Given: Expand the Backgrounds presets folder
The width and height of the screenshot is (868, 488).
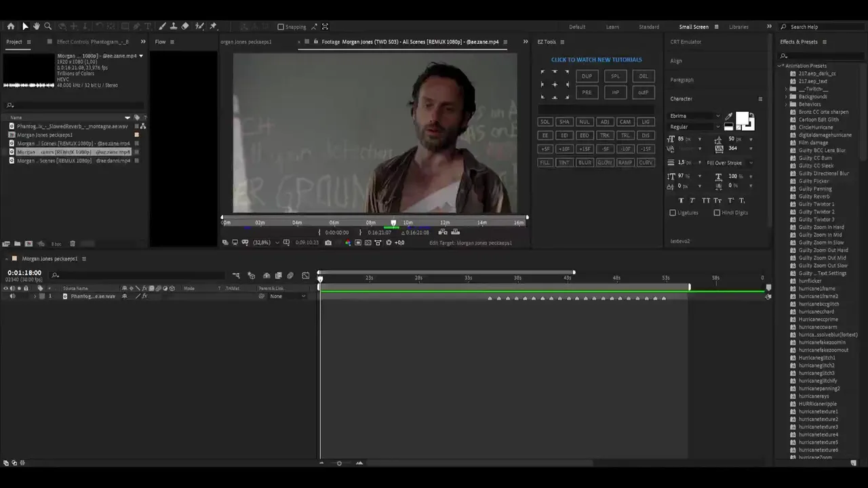Looking at the screenshot, I should click(x=787, y=96).
